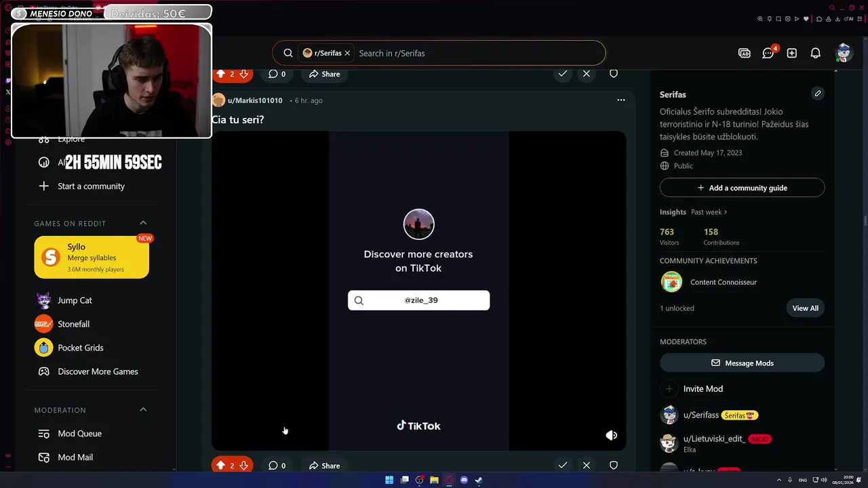
Task: Remove the r/Serifas search filter chip
Action: tap(347, 53)
